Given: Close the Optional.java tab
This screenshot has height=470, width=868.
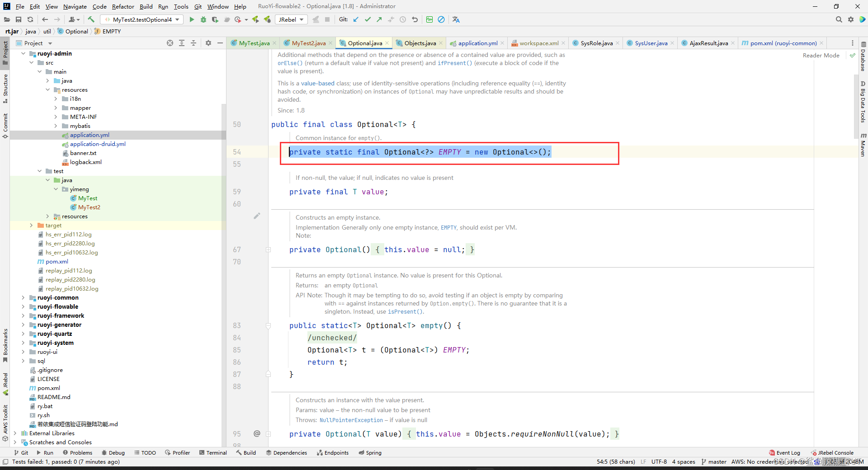Looking at the screenshot, I should pyautogui.click(x=387, y=43).
